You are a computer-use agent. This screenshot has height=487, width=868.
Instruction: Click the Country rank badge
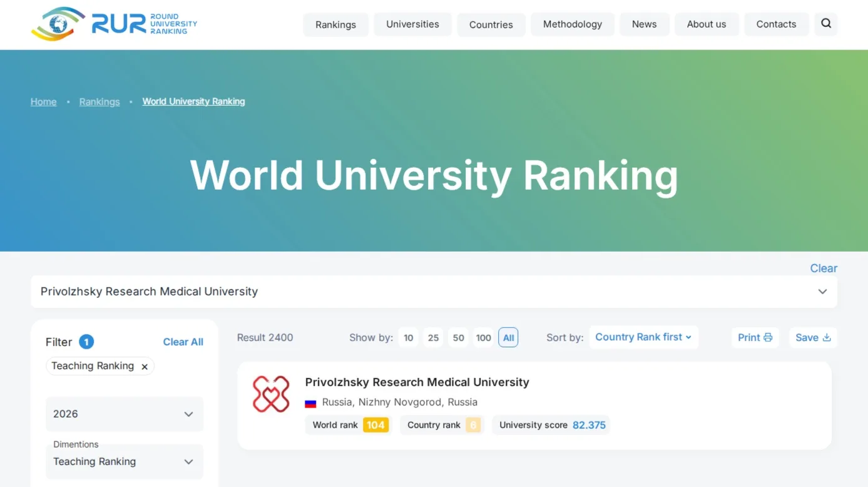(473, 425)
